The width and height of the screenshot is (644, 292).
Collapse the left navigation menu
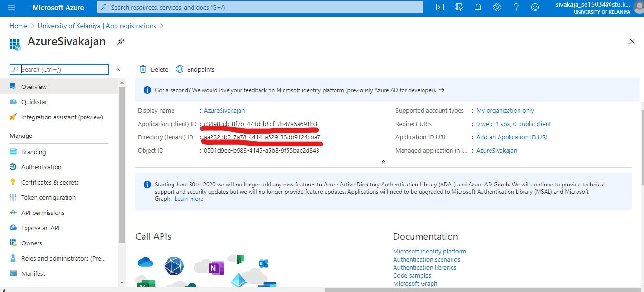tap(118, 69)
